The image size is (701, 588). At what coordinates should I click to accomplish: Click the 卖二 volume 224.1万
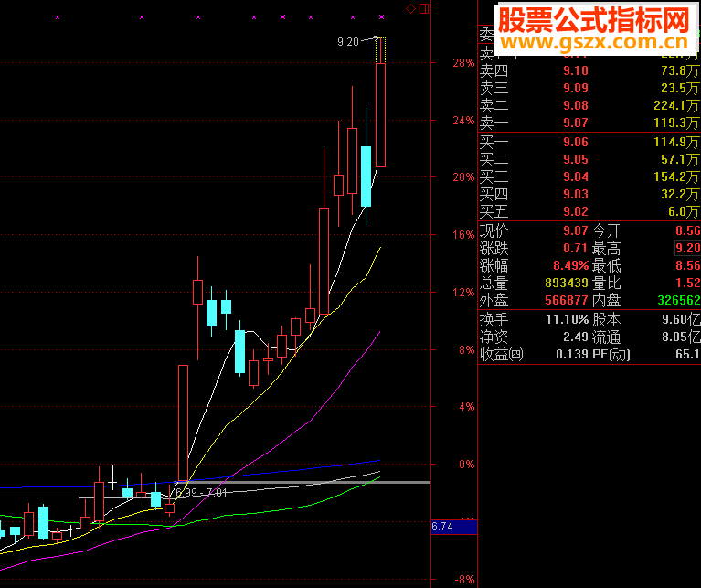click(x=676, y=105)
